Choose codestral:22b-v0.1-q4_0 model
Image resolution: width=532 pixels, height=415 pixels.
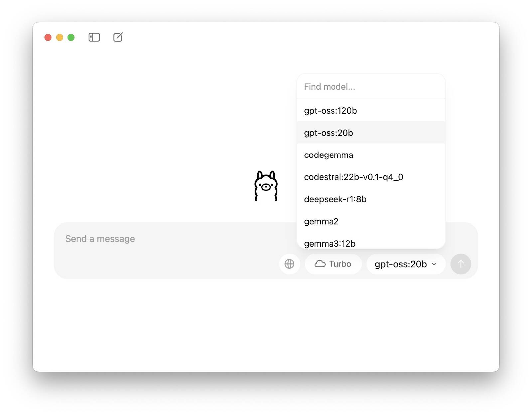coord(371,177)
